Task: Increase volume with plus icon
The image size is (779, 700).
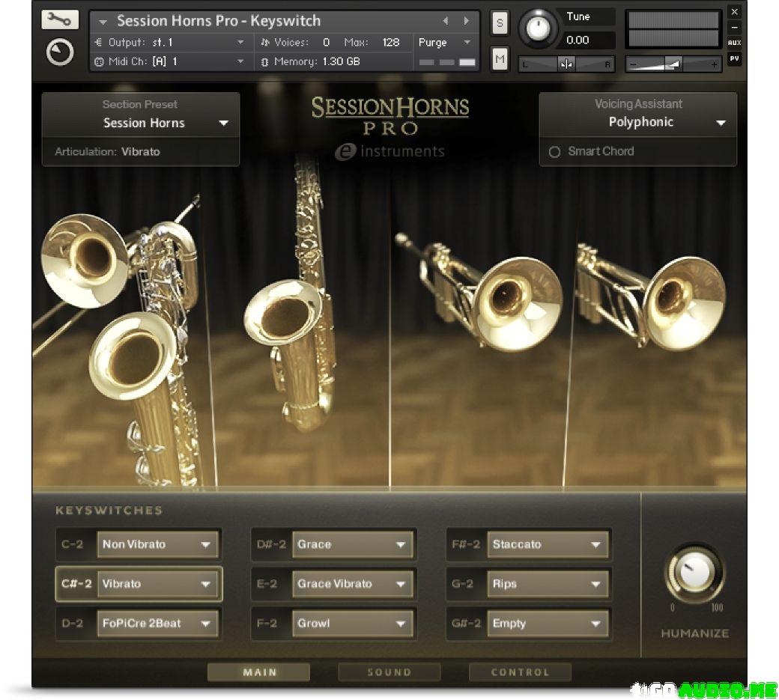Action: click(714, 64)
